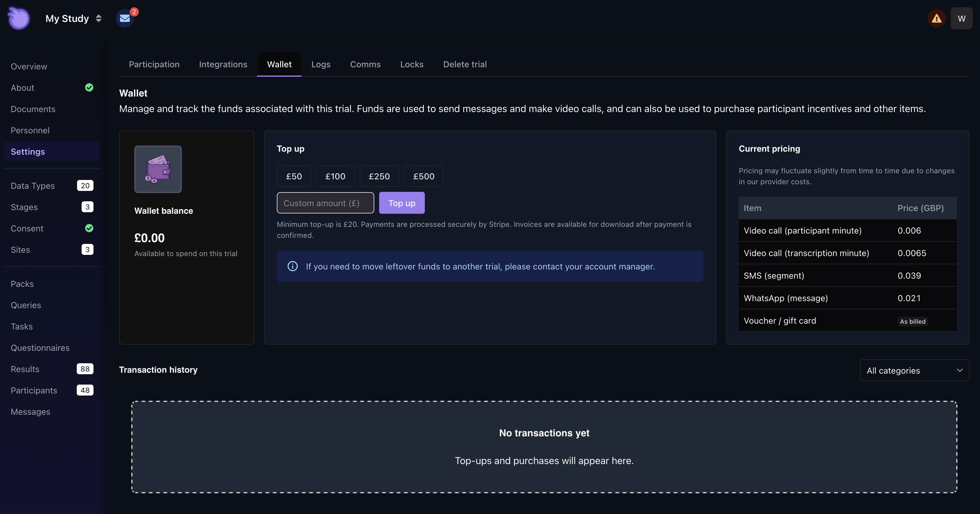Click the Custom amount input field
Viewport: 980px width, 514px height.
click(325, 203)
